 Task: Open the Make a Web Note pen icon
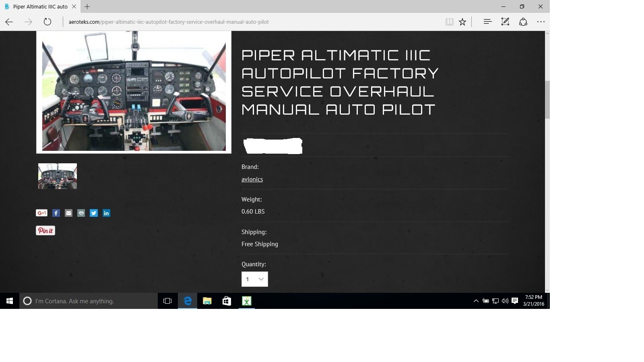505,22
